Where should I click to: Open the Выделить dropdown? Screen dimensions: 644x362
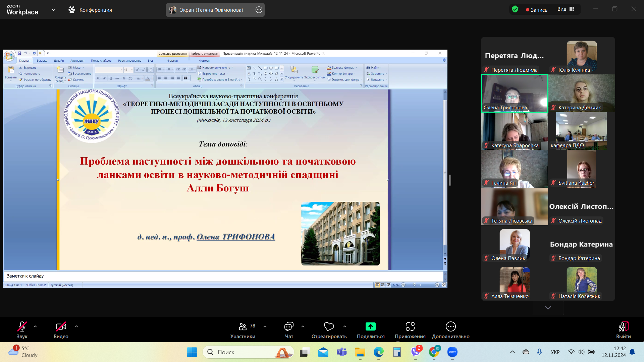[377, 79]
